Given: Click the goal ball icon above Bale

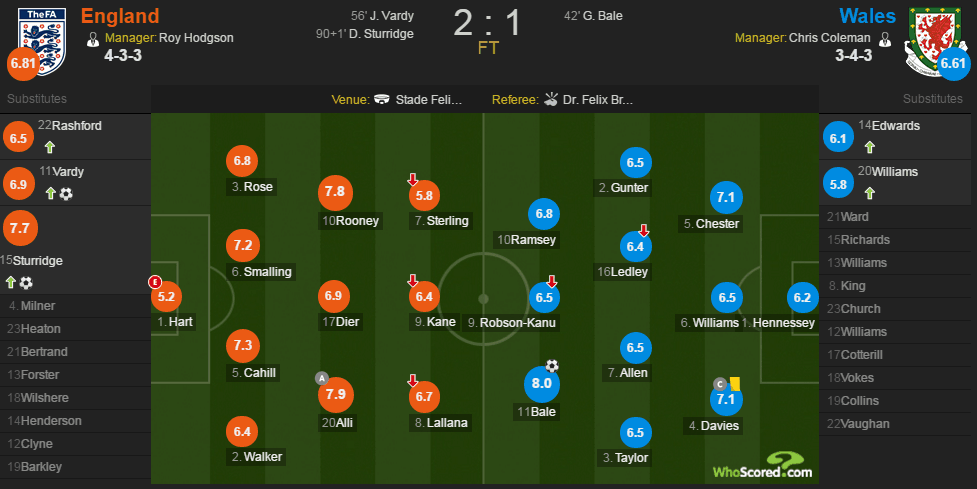Looking at the screenshot, I should 552,366.
